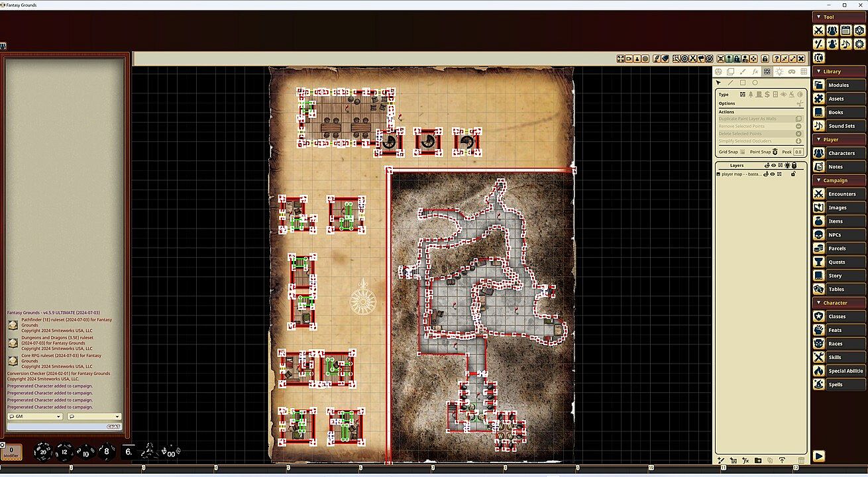Click the Tables dice sidebar icon
868x477 pixels.
coord(818,290)
